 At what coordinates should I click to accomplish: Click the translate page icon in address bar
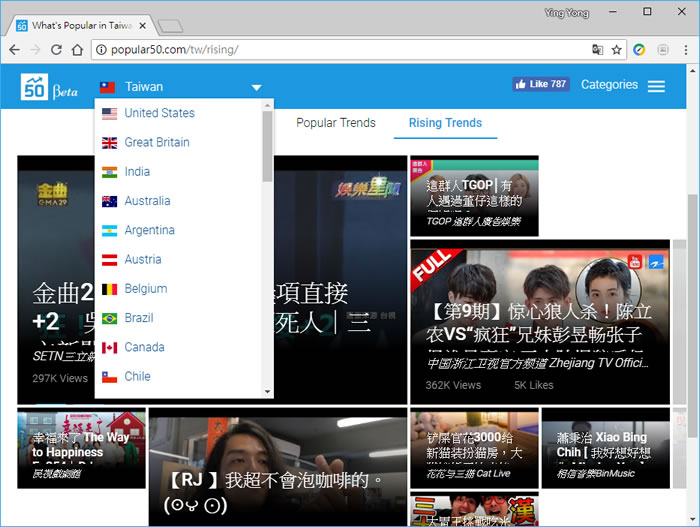pos(597,50)
